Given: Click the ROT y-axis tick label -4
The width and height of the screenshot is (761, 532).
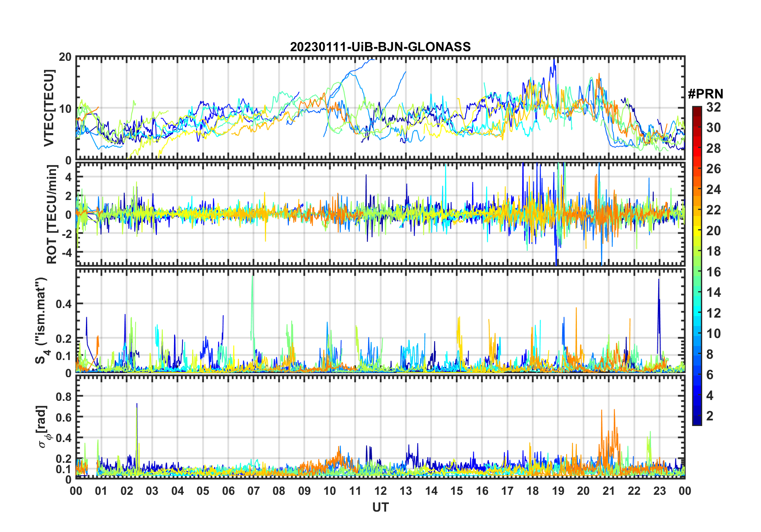Looking at the screenshot, I should point(66,252).
